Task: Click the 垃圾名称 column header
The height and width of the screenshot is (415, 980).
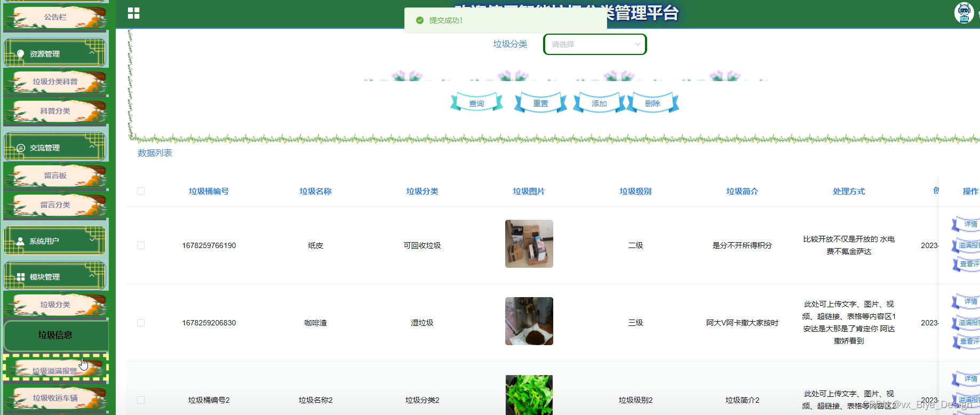Action: 316,191
